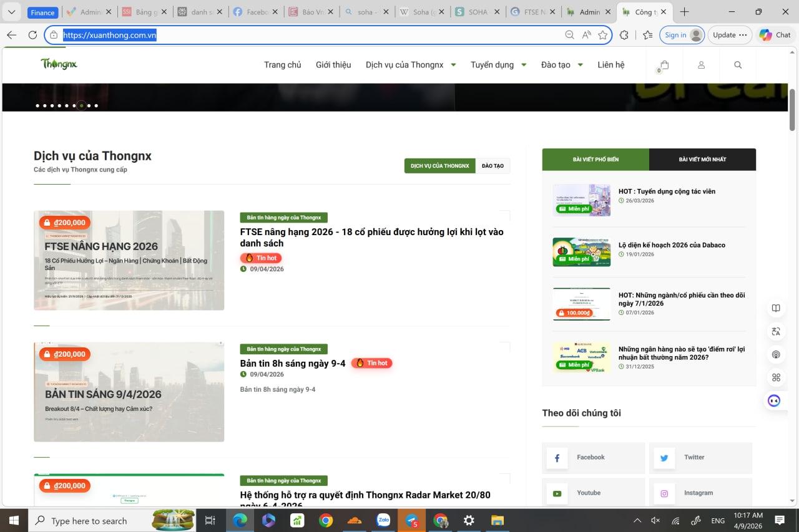
Task: Open a new browser tab
Action: click(x=684, y=12)
